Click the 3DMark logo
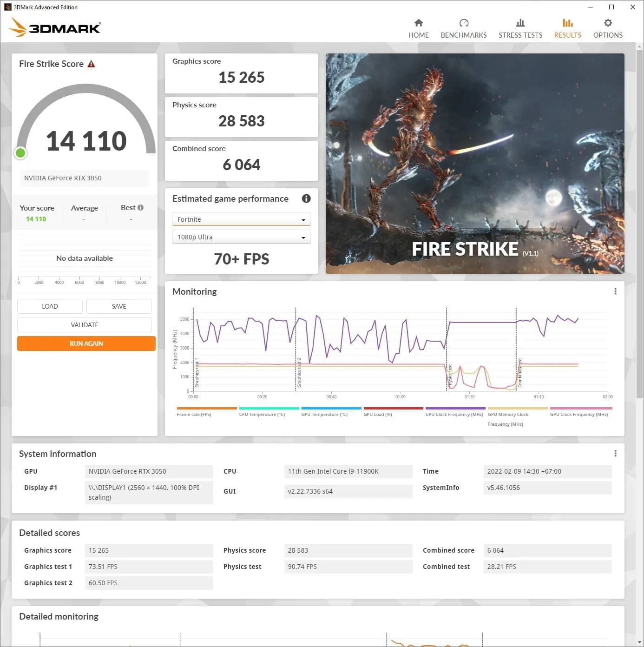 pyautogui.click(x=55, y=27)
